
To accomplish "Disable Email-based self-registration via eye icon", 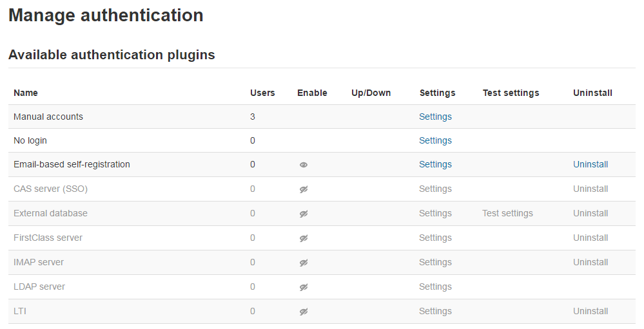I will (304, 165).
